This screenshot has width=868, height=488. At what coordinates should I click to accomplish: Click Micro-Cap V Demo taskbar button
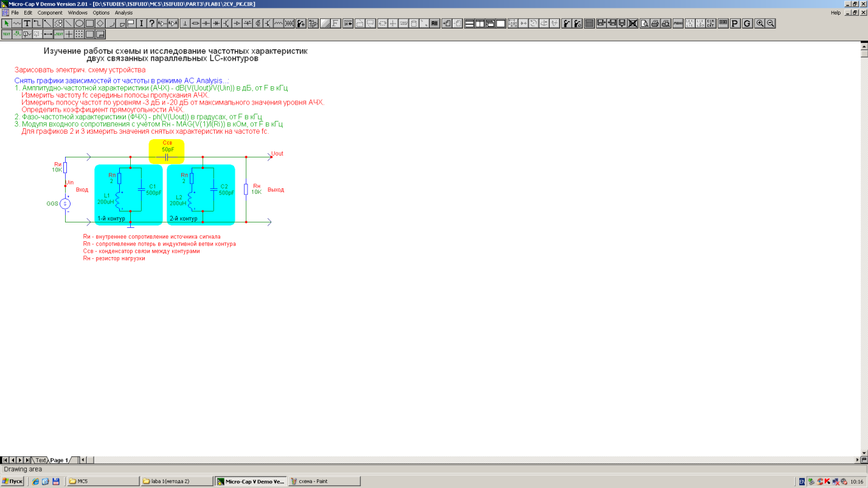(251, 481)
